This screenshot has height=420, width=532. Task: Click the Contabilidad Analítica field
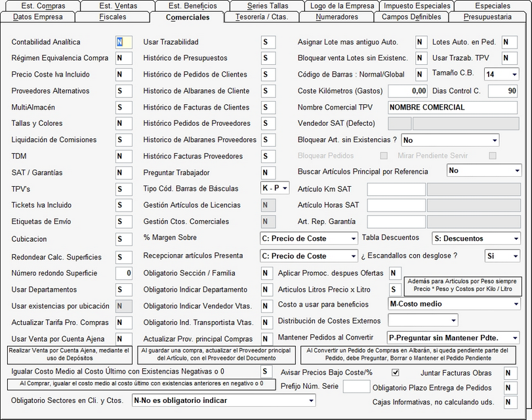click(x=124, y=42)
